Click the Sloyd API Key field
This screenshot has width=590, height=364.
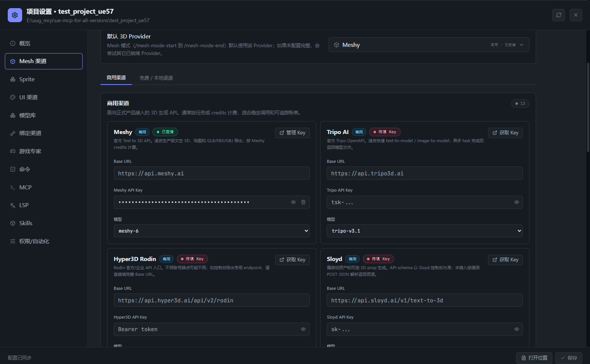425,329
